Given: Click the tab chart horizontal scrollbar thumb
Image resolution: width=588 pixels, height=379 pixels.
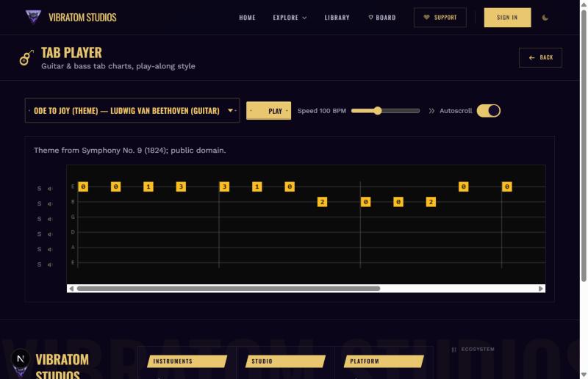Looking at the screenshot, I should tap(229, 288).
